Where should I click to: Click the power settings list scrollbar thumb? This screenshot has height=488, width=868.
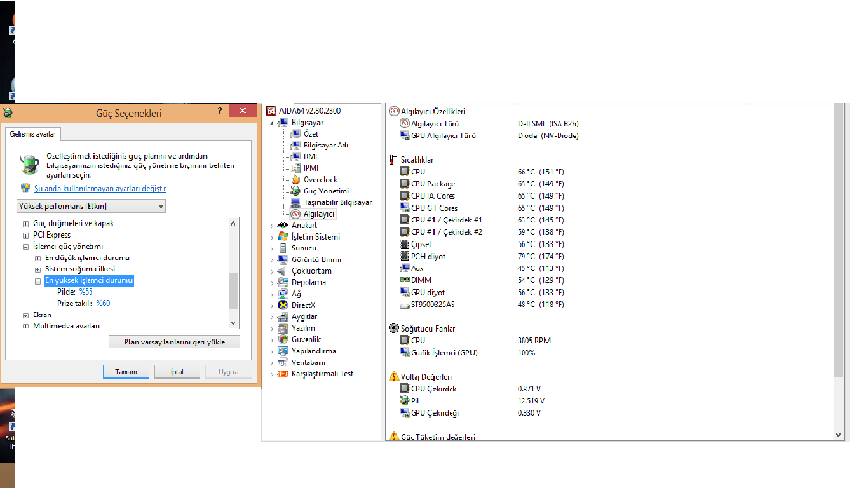233,290
